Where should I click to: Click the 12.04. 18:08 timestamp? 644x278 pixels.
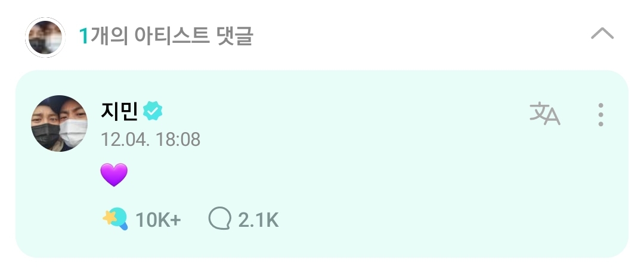click(150, 139)
